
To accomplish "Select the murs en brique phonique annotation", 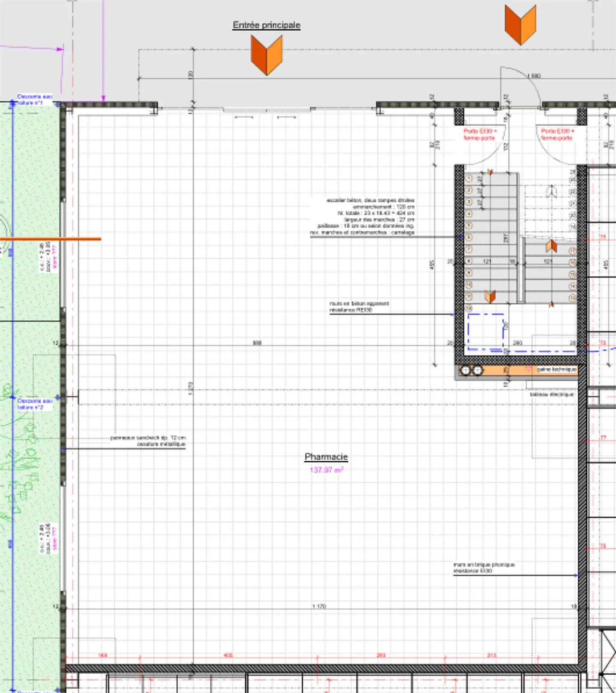I will tap(484, 567).
